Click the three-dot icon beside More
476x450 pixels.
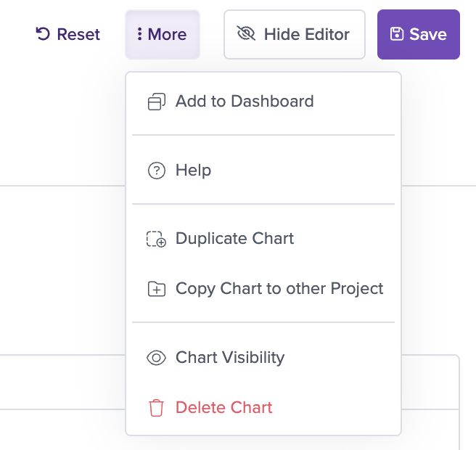[139, 34]
